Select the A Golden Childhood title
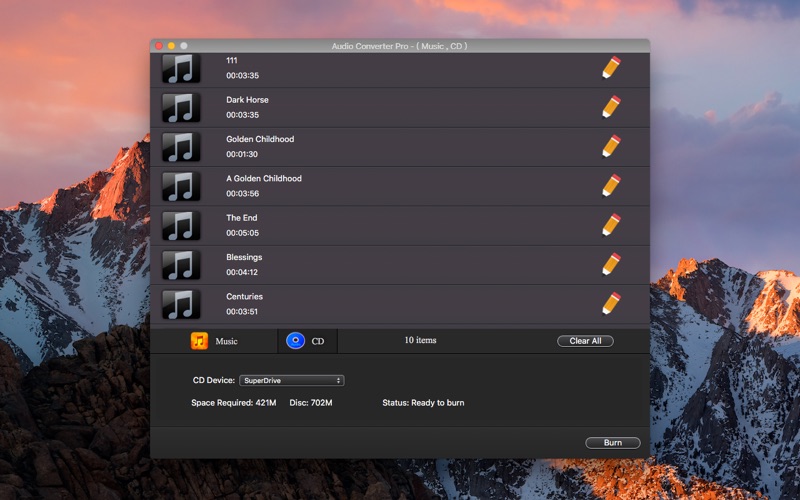800x500 pixels. point(264,178)
